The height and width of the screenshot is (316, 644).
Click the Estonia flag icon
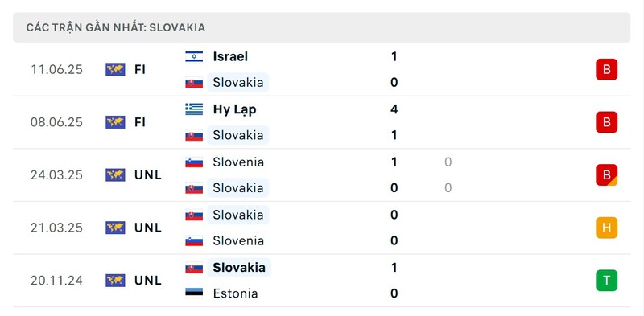click(x=194, y=293)
